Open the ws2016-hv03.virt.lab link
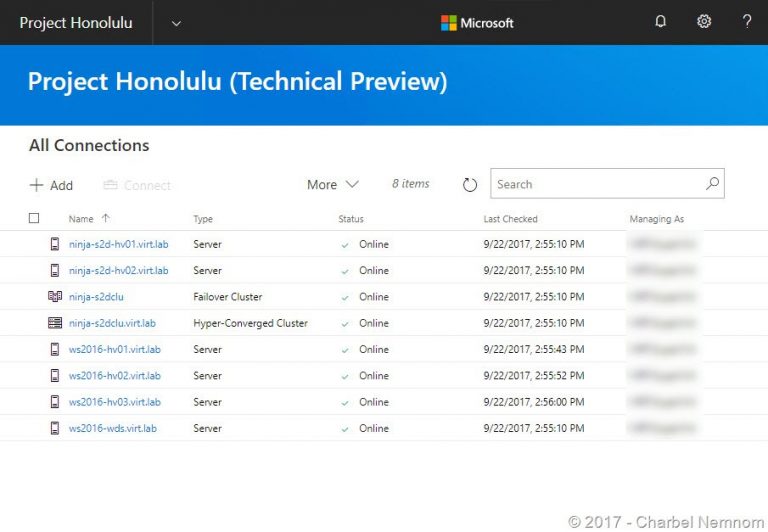 (x=115, y=402)
